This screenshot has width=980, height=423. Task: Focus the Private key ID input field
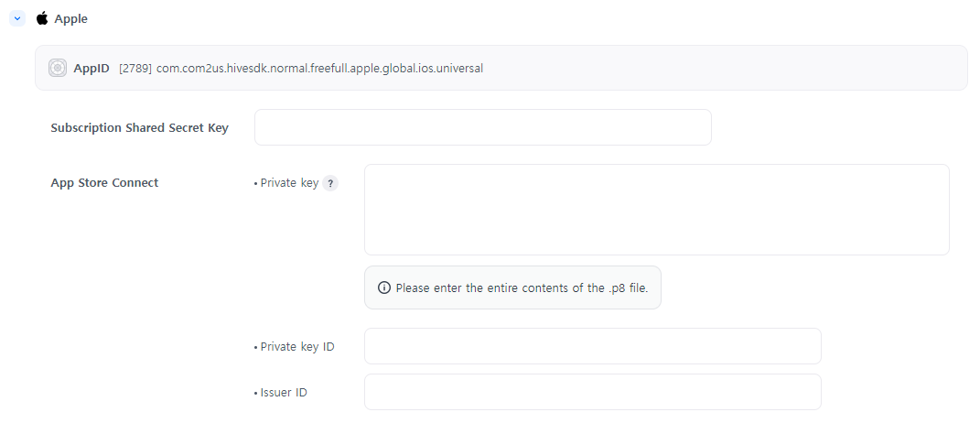(592, 346)
